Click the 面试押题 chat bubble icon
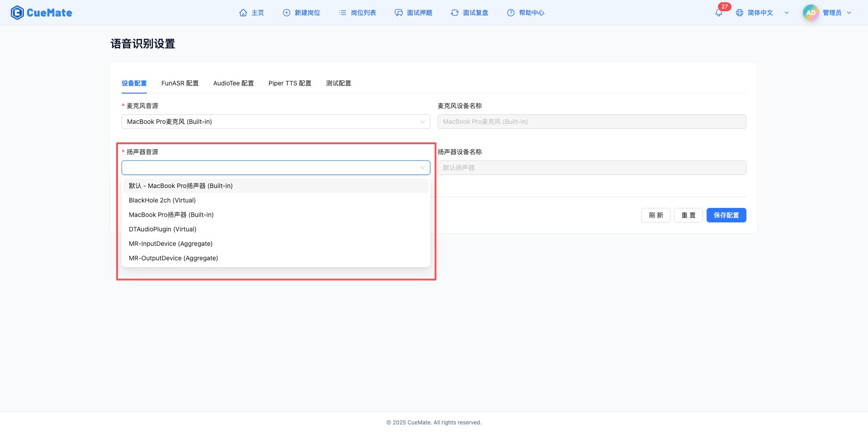868x433 pixels. click(398, 12)
